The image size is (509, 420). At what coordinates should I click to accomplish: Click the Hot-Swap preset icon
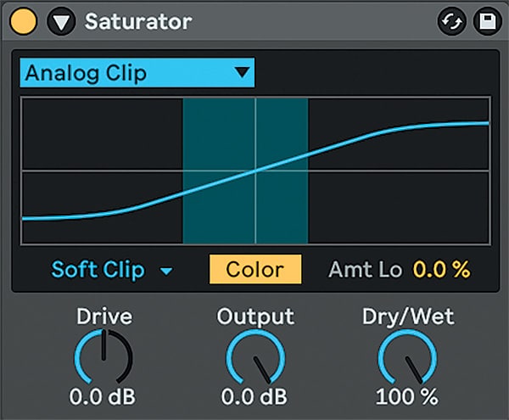(x=452, y=21)
